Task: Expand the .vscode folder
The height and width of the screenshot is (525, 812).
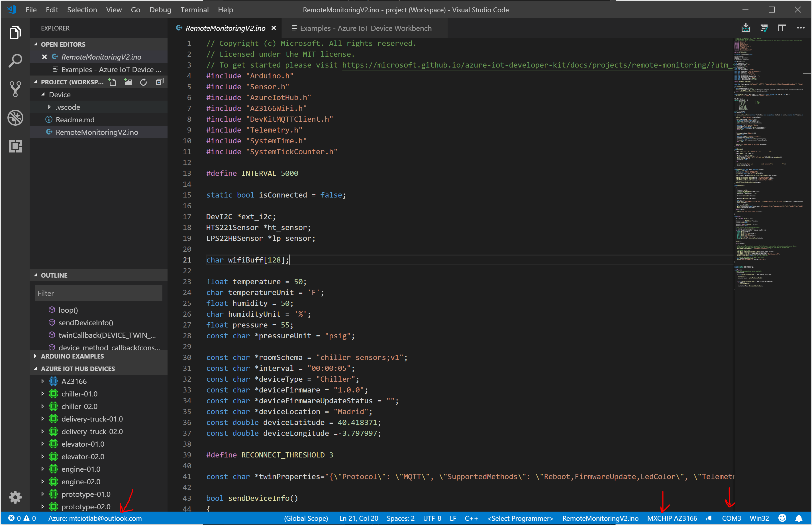Action: click(49, 107)
